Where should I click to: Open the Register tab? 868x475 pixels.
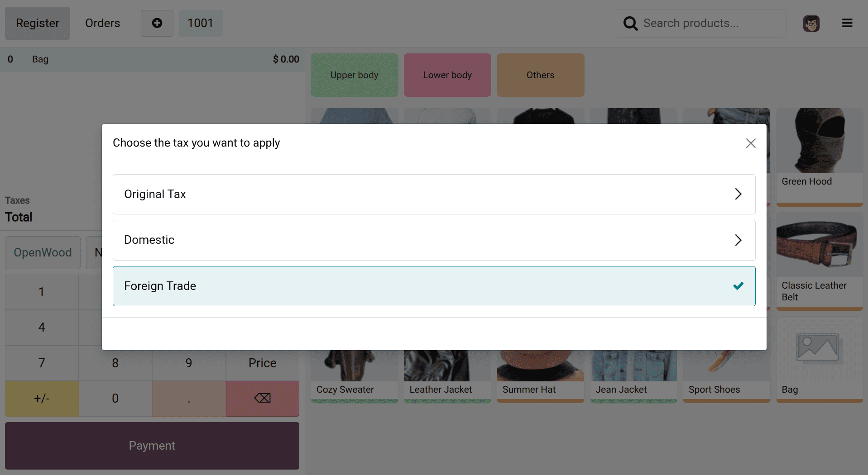pyautogui.click(x=38, y=23)
